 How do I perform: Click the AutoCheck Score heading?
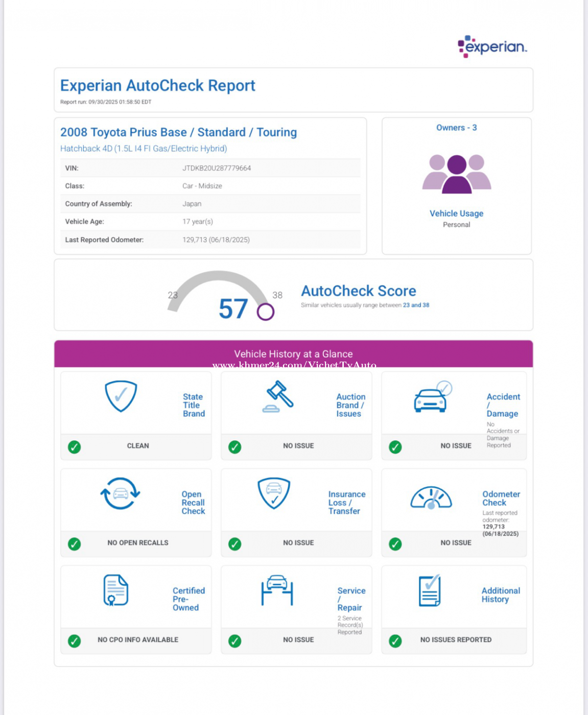pyautogui.click(x=358, y=291)
